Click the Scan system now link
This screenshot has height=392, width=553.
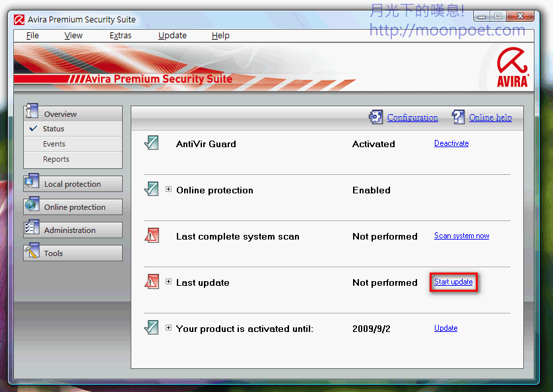point(461,236)
